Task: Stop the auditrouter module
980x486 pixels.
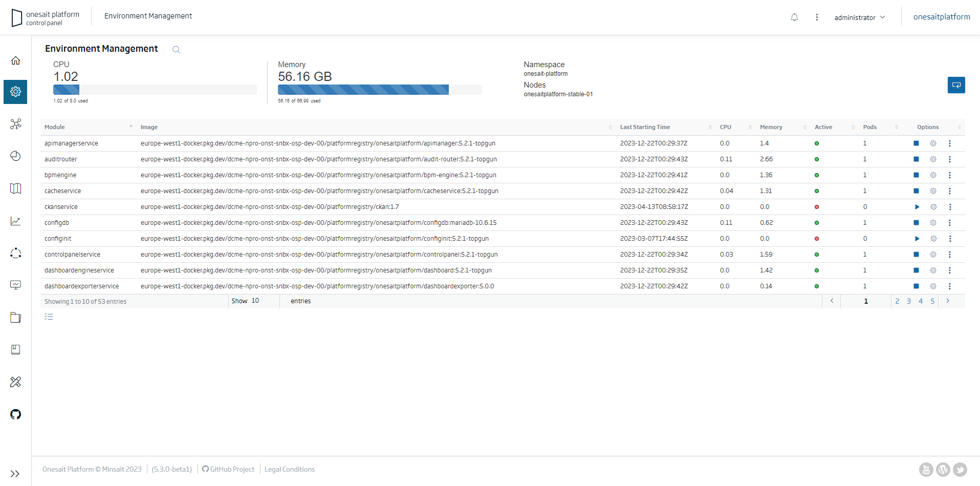Action: click(x=916, y=159)
